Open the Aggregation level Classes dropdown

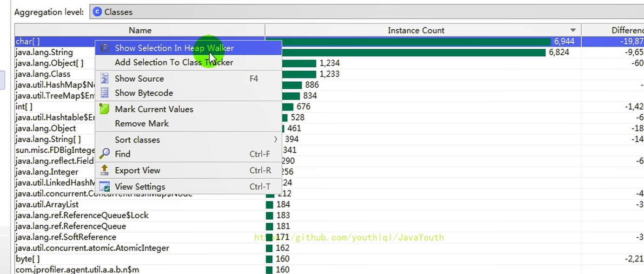367,12
